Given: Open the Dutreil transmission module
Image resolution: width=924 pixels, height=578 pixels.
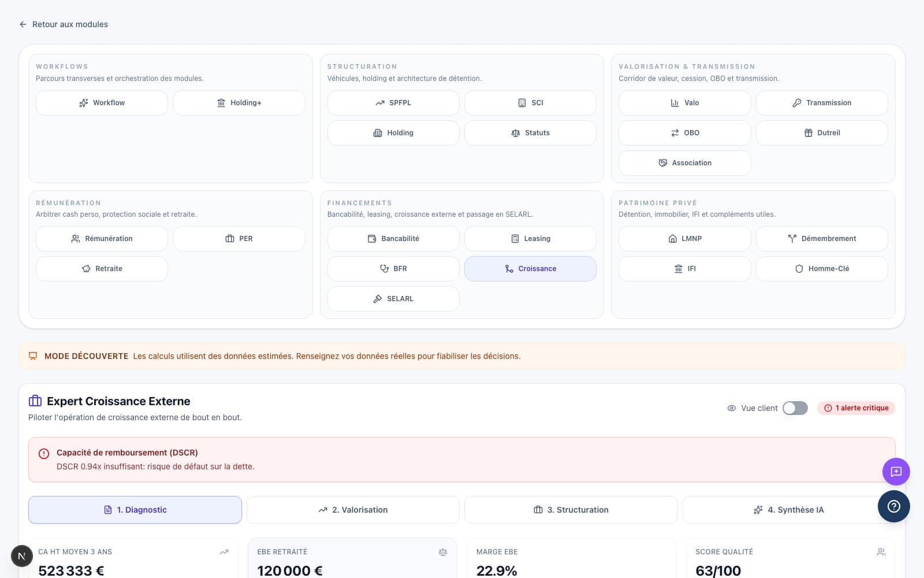Looking at the screenshot, I should [821, 133].
